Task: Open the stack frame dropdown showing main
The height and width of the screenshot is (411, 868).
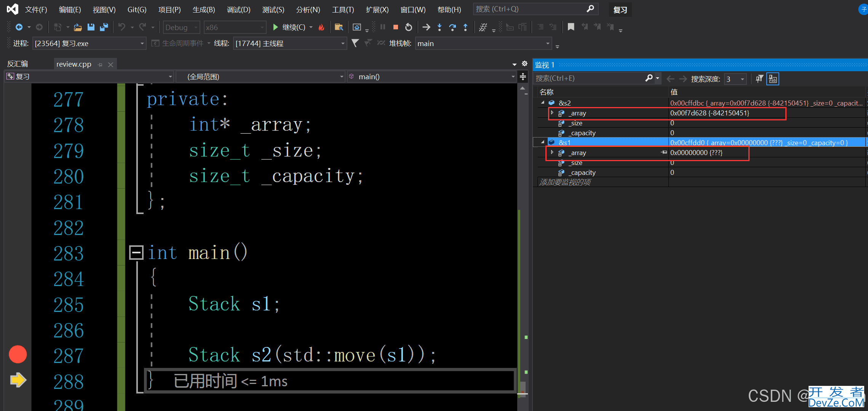Action: (483, 43)
